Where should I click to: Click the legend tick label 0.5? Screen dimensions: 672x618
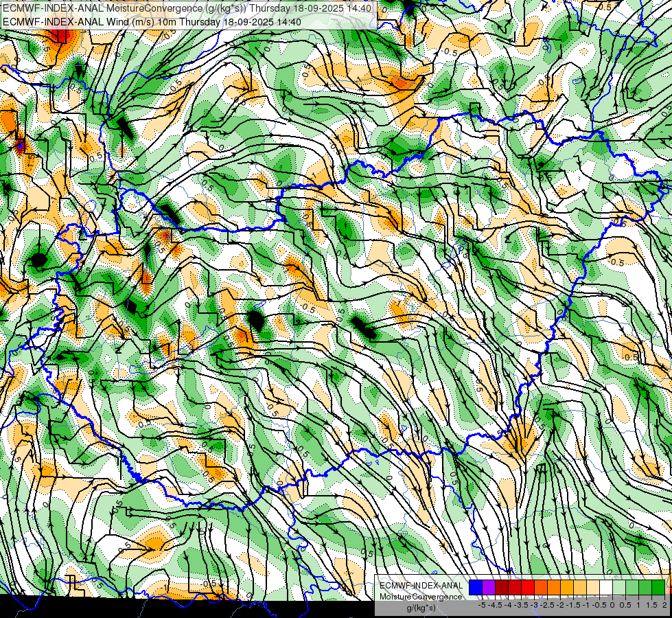point(625,605)
